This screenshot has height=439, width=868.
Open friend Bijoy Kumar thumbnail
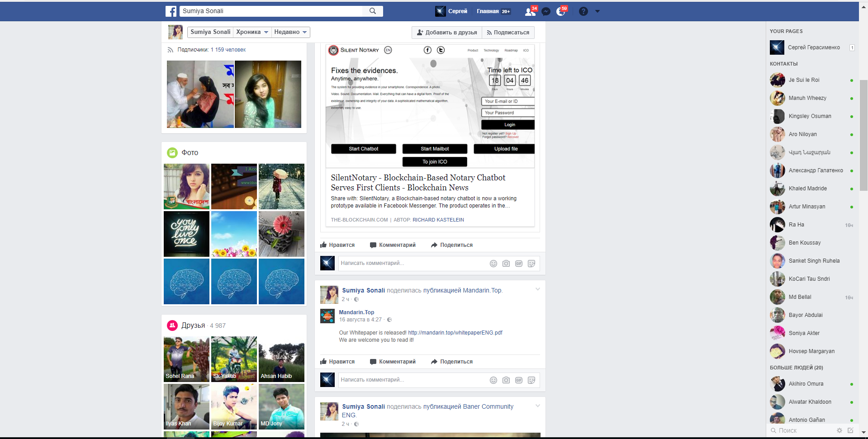[x=234, y=406]
